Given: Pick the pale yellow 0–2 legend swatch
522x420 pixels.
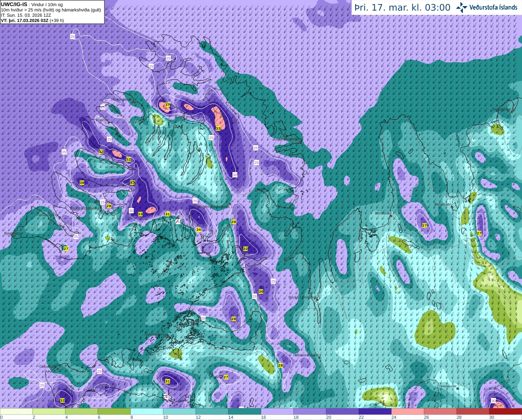Looking at the screenshot, I should (x=16, y=411).
